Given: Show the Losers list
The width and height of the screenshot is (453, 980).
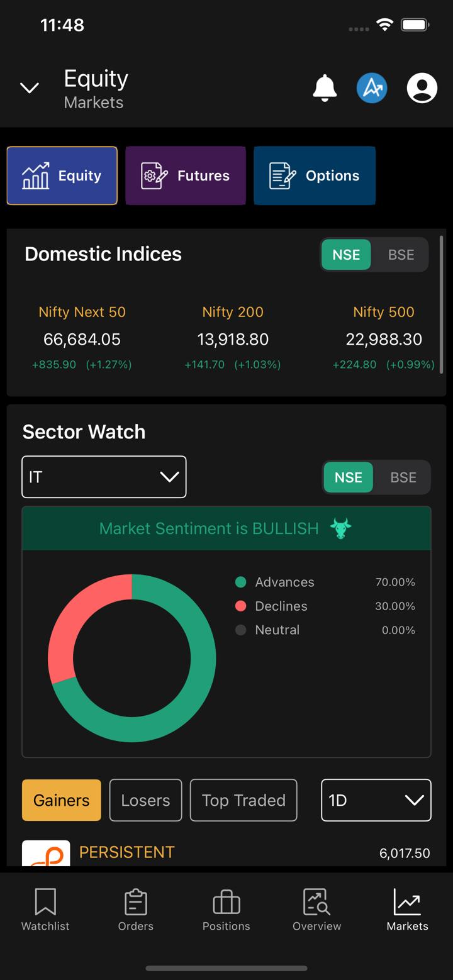Looking at the screenshot, I should pyautogui.click(x=145, y=800).
